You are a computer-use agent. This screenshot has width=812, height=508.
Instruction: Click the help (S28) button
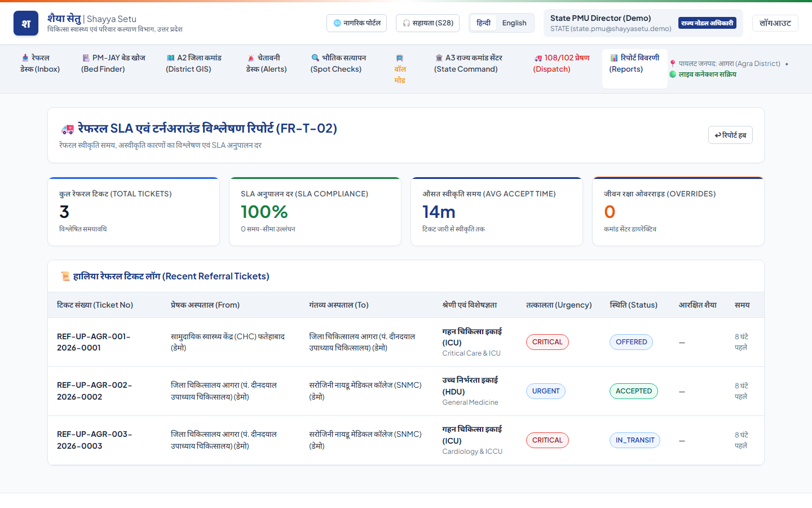point(428,23)
